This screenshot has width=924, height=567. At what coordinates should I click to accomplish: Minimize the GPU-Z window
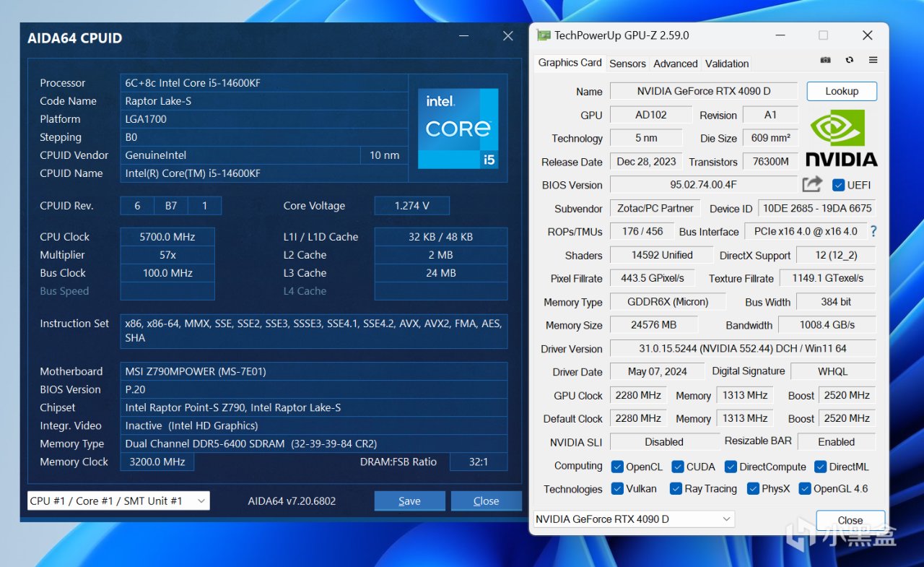click(780, 35)
